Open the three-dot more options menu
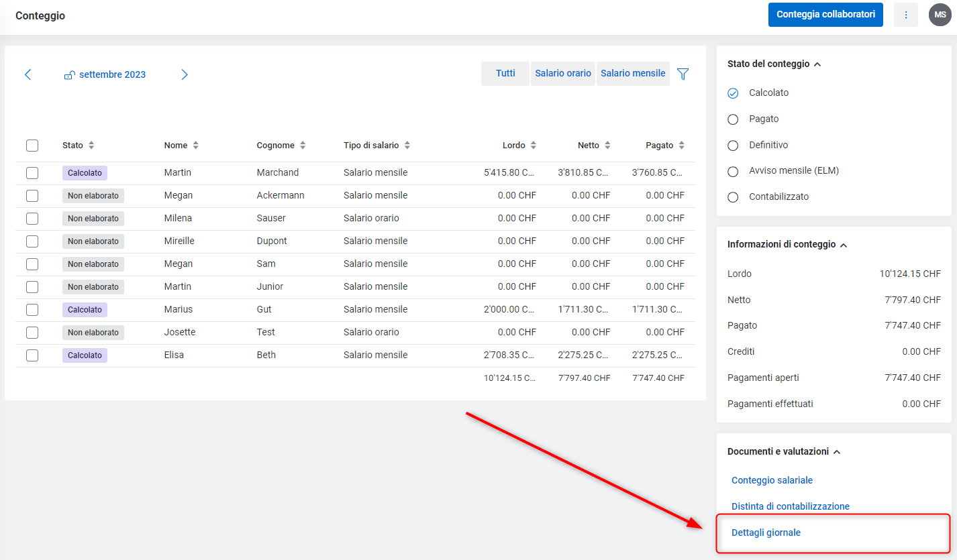This screenshot has height=560, width=957. (x=906, y=15)
